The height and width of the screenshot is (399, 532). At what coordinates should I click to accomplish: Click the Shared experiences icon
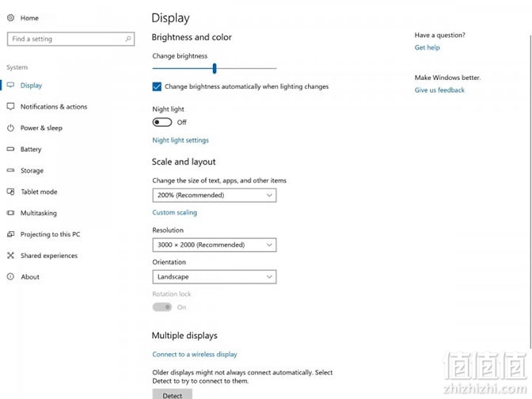10,256
